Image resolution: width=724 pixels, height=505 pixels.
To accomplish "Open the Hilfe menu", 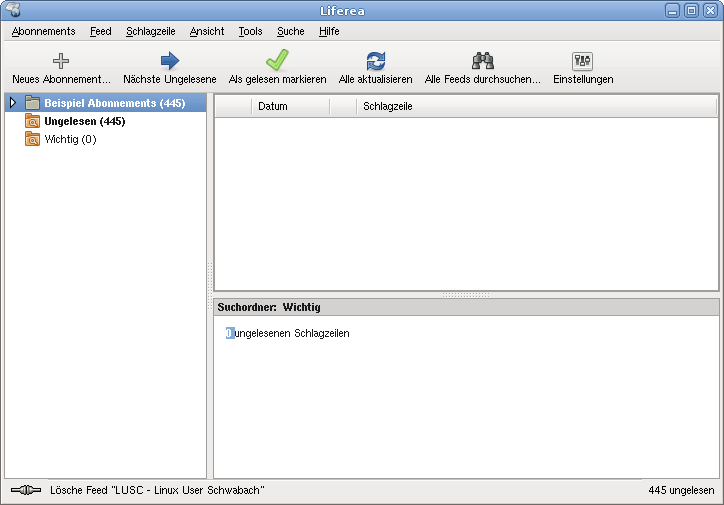I will click(x=329, y=31).
